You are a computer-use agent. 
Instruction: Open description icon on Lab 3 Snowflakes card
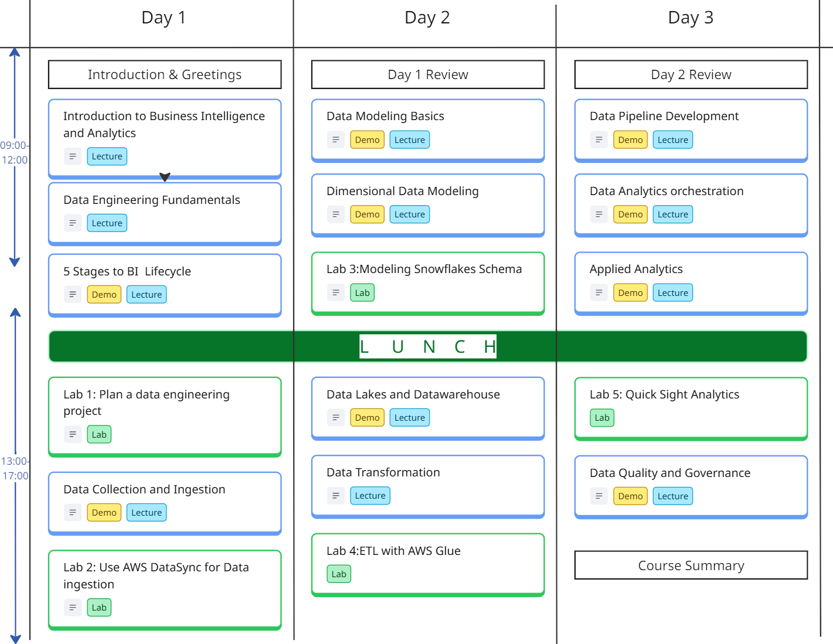[335, 292]
